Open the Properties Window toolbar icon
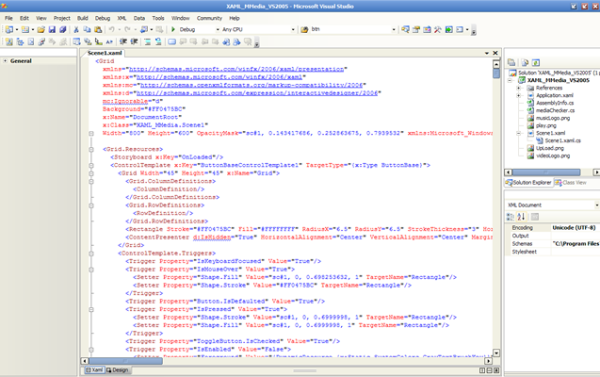The image size is (600, 377). point(416,29)
